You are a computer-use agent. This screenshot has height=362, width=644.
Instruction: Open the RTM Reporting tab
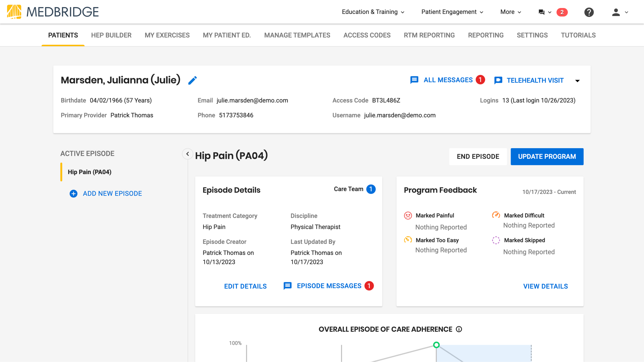[x=429, y=35]
